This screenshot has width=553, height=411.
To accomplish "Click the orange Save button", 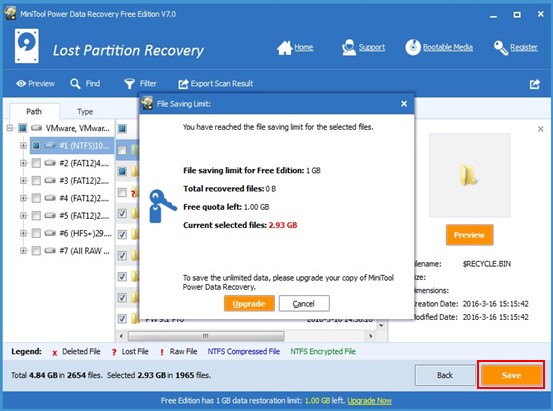I will [x=511, y=375].
